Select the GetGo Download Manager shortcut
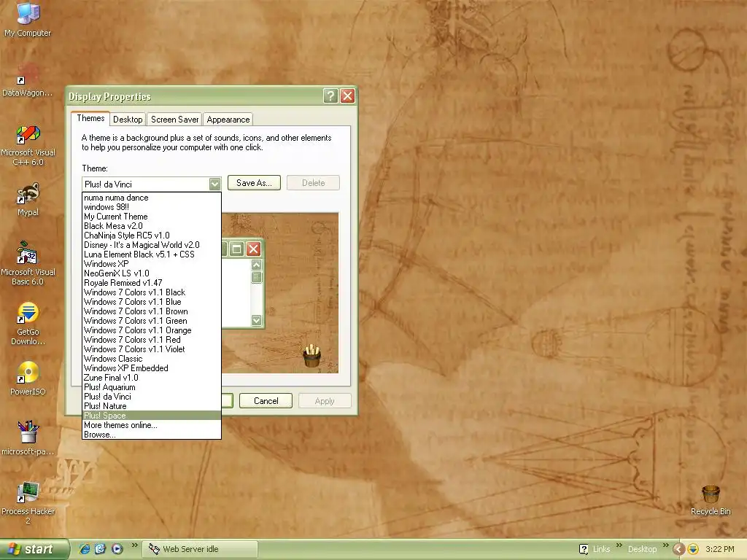The image size is (747, 560). (28, 324)
